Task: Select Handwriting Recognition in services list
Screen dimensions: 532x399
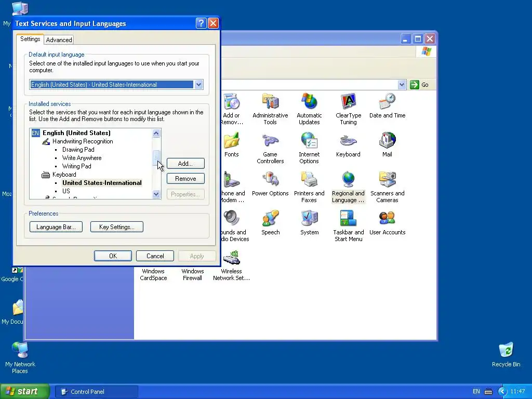Action: 83,141
